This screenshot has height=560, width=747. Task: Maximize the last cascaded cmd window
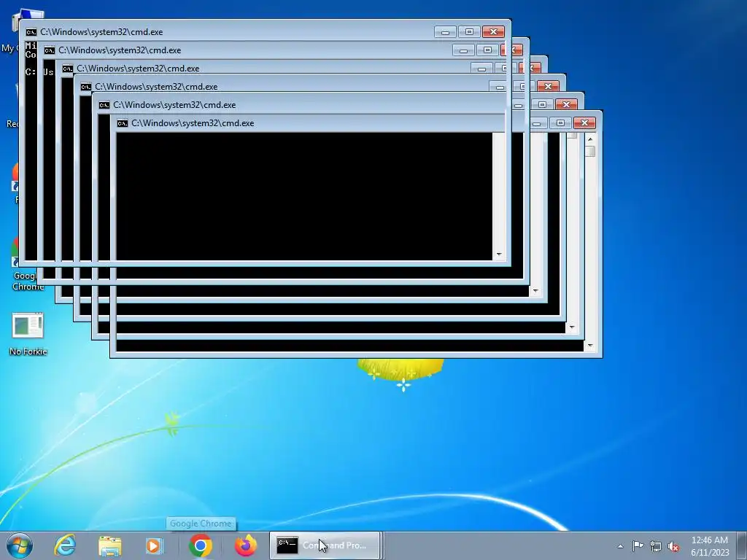coord(560,122)
